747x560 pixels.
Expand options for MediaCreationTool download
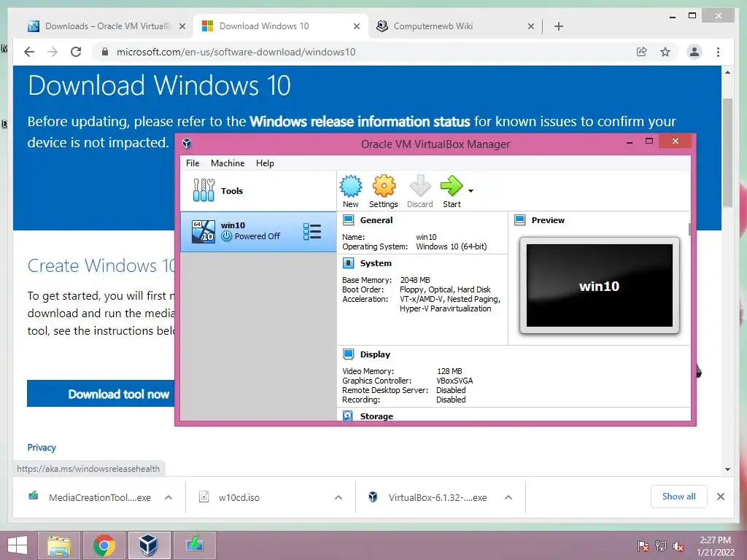point(169,497)
